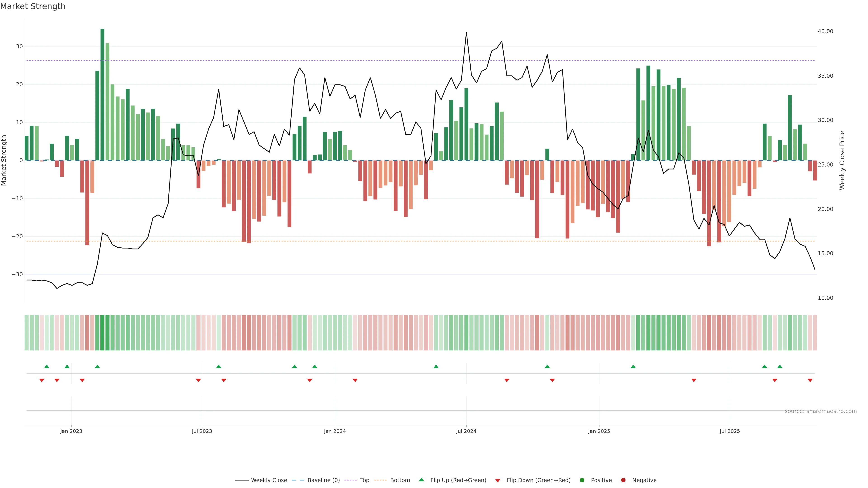Click green flip-up marker just after Jan 2025
This screenshot has height=488, width=868.
pyautogui.click(x=633, y=366)
